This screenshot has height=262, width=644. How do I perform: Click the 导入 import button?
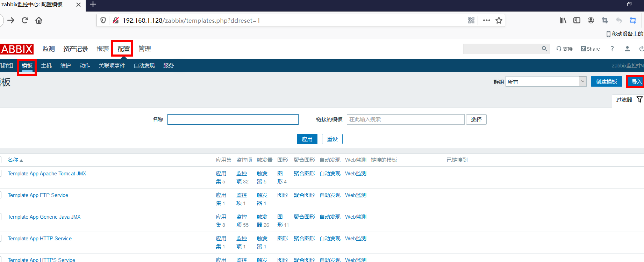tap(636, 82)
